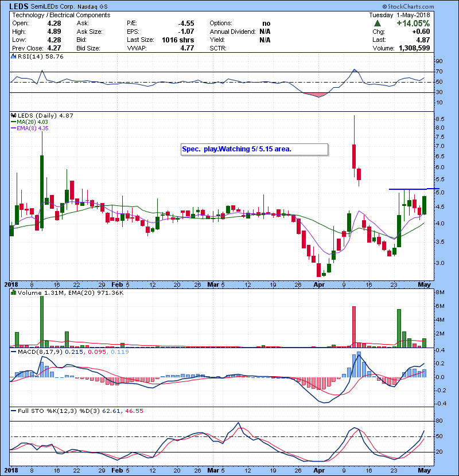Click the 80 level on the stochastic axis
This screenshot has height=476, width=459.
click(439, 421)
